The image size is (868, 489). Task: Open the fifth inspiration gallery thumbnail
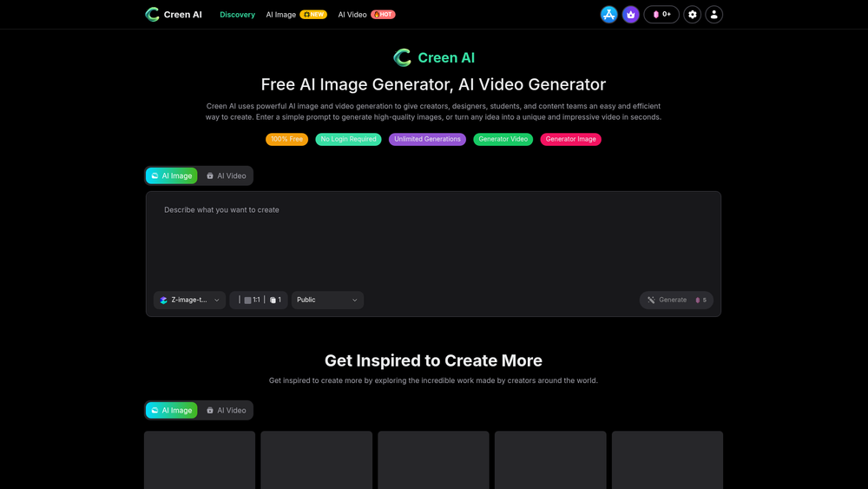667,460
